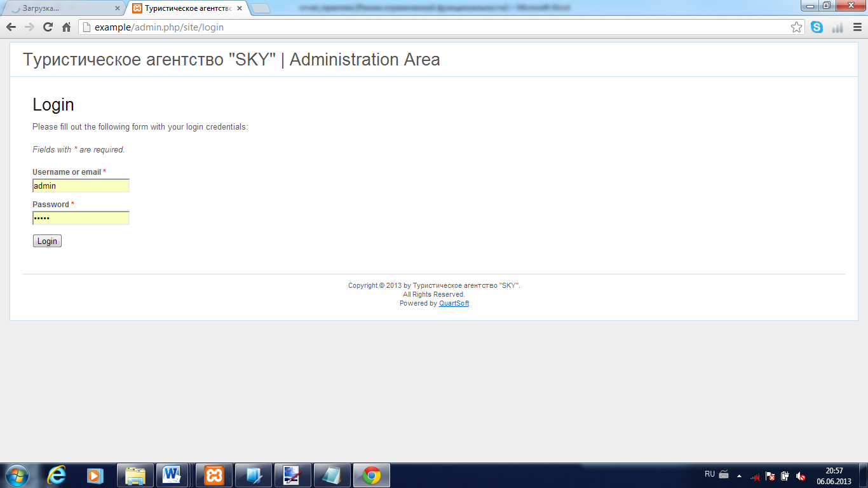The height and width of the screenshot is (488, 868).
Task: Launch Internet Explorer from the taskbar
Action: pos(57,475)
